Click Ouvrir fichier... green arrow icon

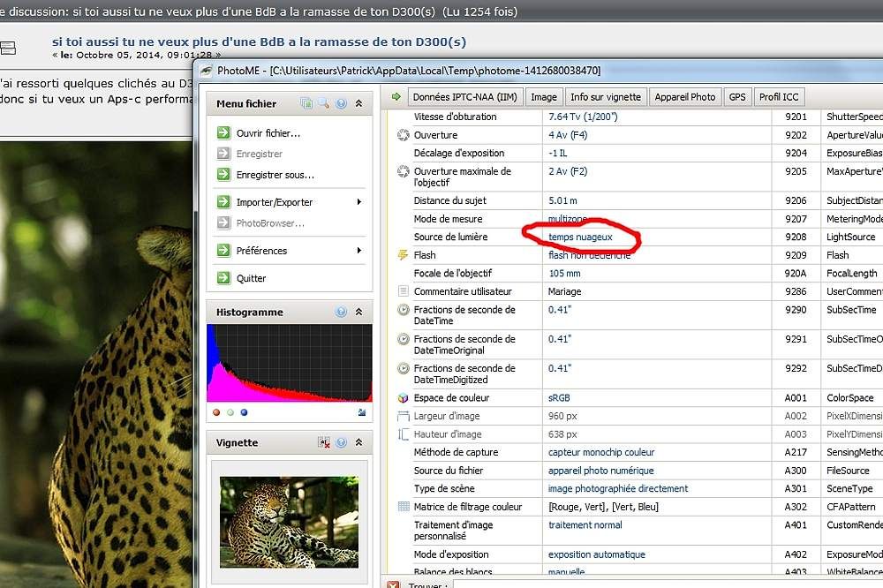(x=223, y=133)
